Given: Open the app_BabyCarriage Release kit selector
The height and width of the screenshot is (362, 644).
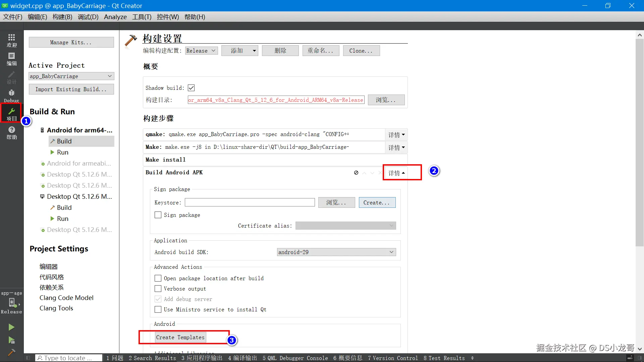Looking at the screenshot, I should click(11, 303).
